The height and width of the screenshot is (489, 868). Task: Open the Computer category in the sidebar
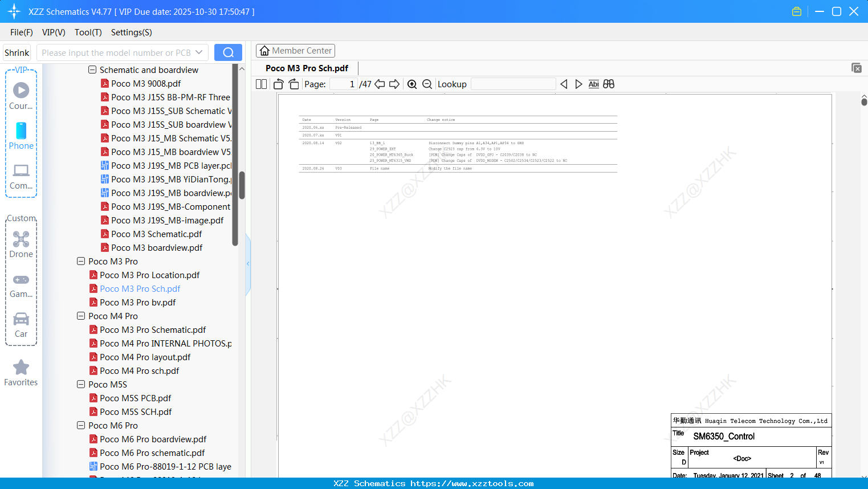[21, 176]
